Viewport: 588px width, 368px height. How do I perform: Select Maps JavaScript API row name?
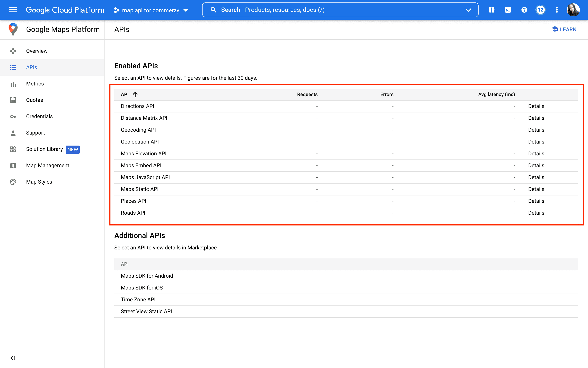(x=145, y=177)
